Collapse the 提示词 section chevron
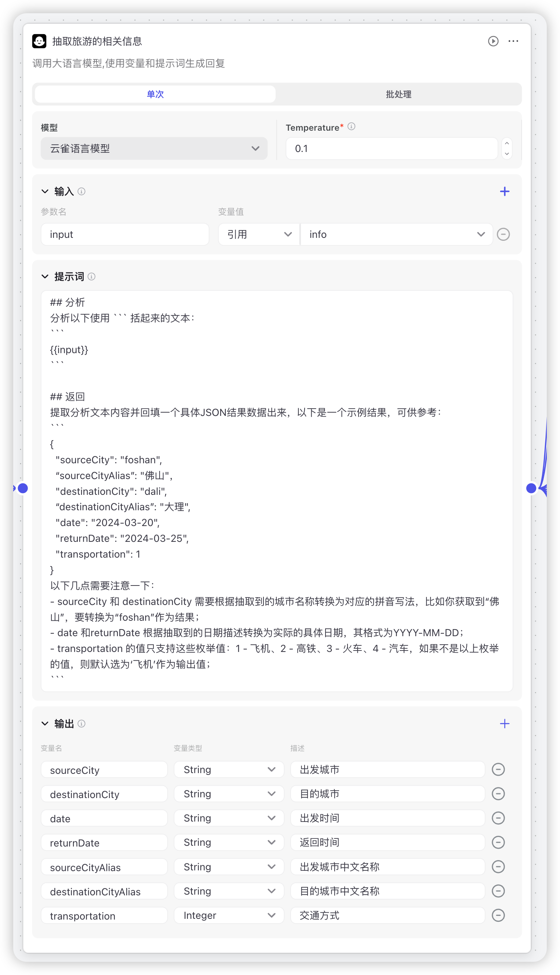 click(45, 277)
